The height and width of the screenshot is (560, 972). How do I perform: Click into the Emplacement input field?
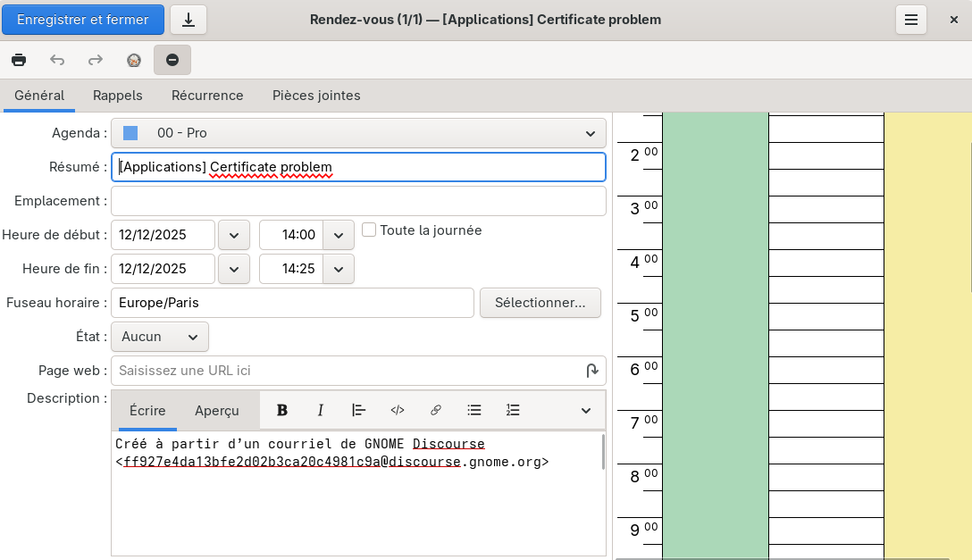point(358,201)
